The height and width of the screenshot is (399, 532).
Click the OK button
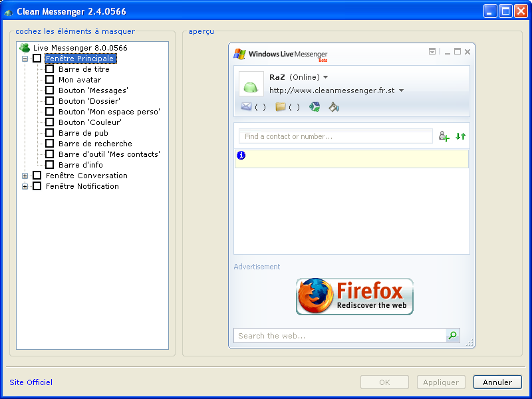click(x=384, y=382)
